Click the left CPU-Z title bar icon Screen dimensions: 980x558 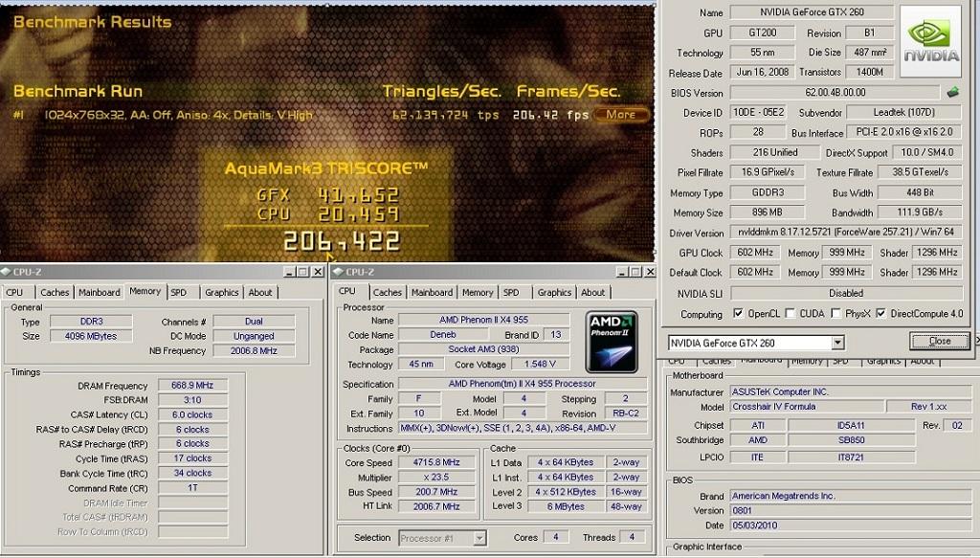click(x=6, y=272)
